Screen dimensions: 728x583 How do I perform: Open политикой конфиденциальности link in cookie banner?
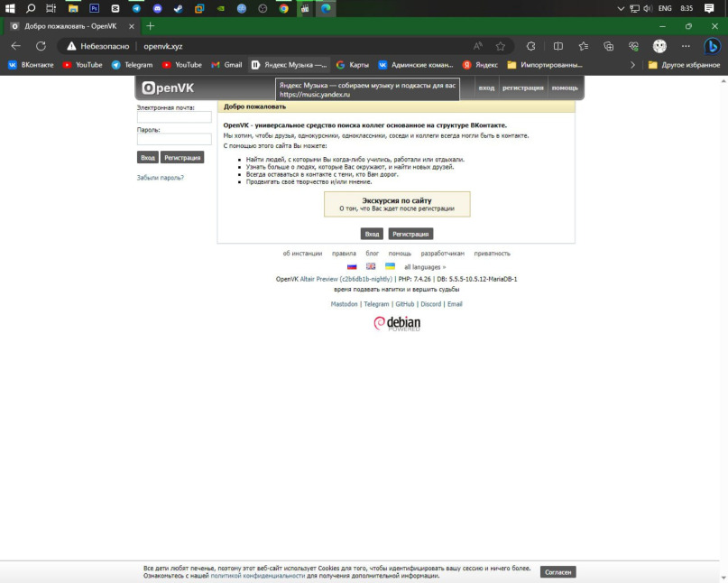pyautogui.click(x=258, y=576)
